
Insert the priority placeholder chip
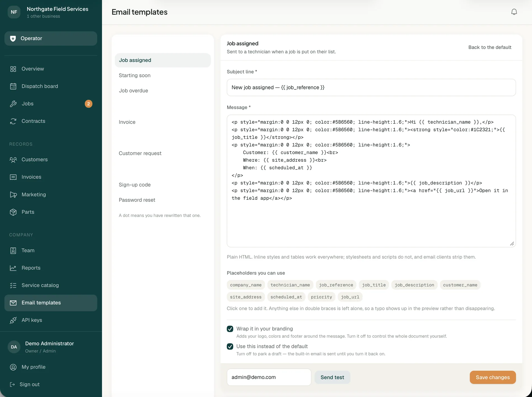click(321, 297)
